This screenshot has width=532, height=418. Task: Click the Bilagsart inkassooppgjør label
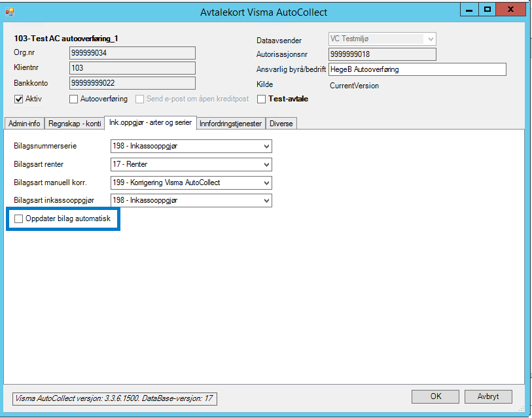click(x=54, y=201)
